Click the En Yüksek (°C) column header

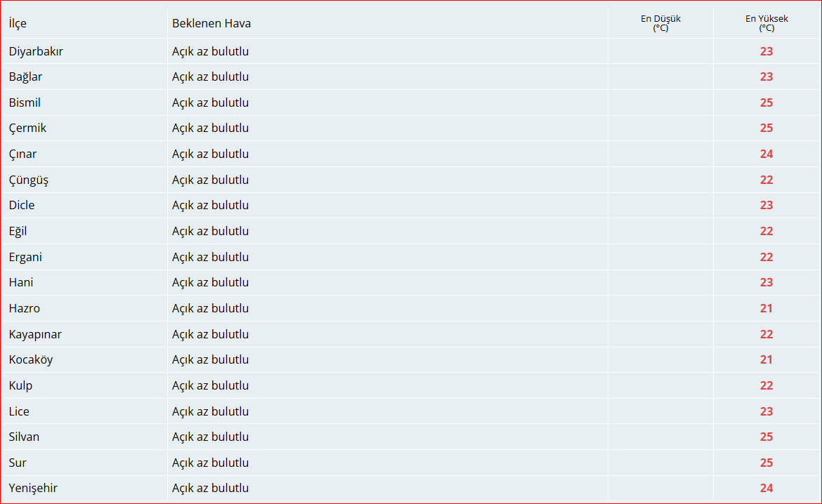coord(766,23)
